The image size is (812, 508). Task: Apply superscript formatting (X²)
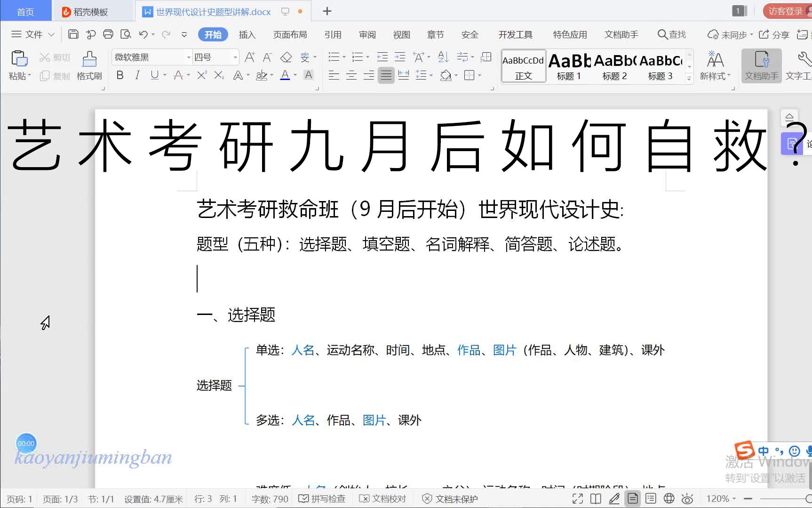(202, 75)
